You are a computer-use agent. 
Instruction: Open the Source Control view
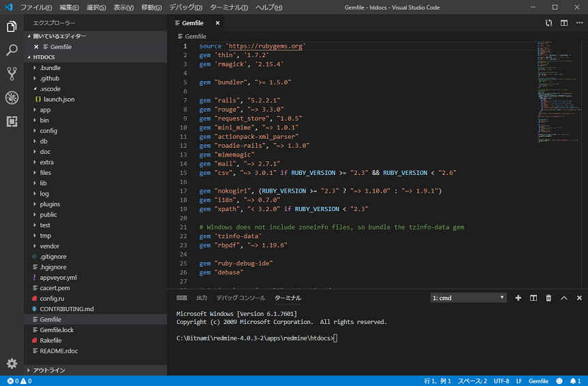[12, 74]
